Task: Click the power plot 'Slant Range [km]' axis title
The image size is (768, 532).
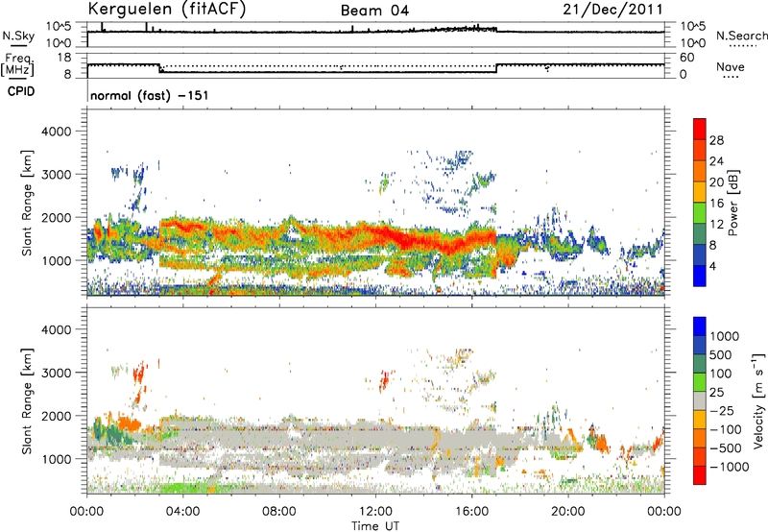Action: (x=27, y=203)
